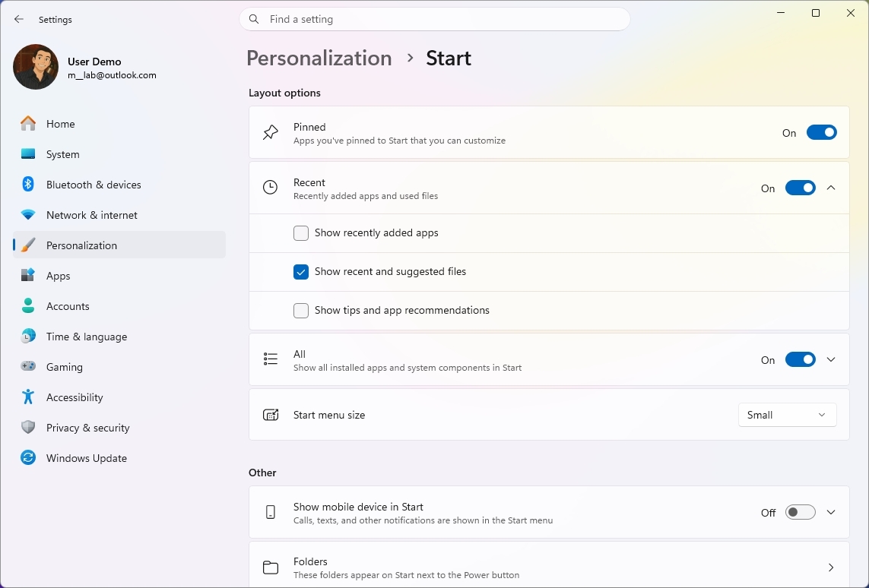
Task: Click the Start menu size icon
Action: (x=271, y=415)
